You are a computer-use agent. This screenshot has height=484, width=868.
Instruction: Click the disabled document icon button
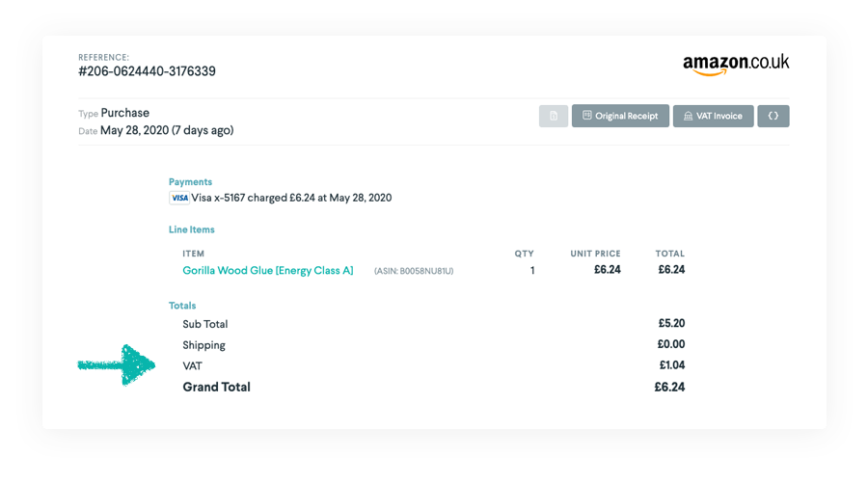[554, 116]
